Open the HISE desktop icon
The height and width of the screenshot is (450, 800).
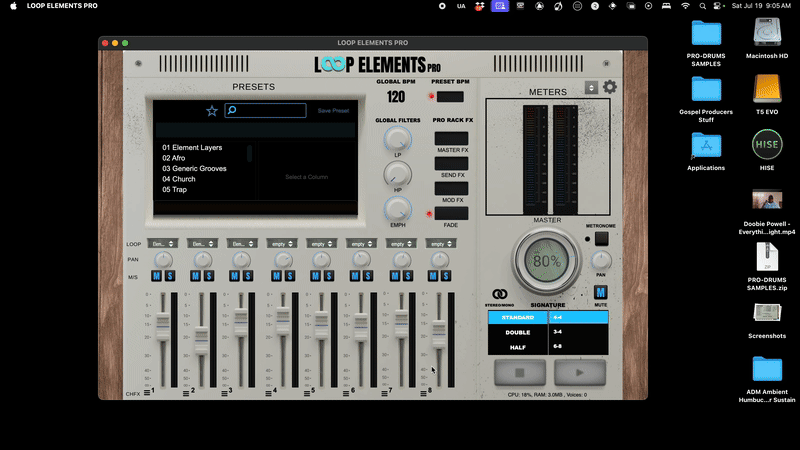click(767, 144)
